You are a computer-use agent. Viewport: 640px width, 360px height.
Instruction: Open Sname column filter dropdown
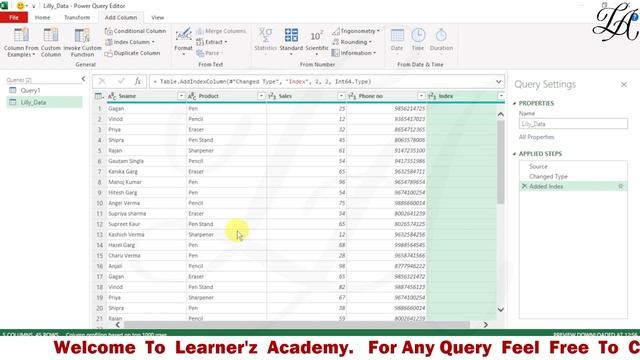click(x=181, y=96)
